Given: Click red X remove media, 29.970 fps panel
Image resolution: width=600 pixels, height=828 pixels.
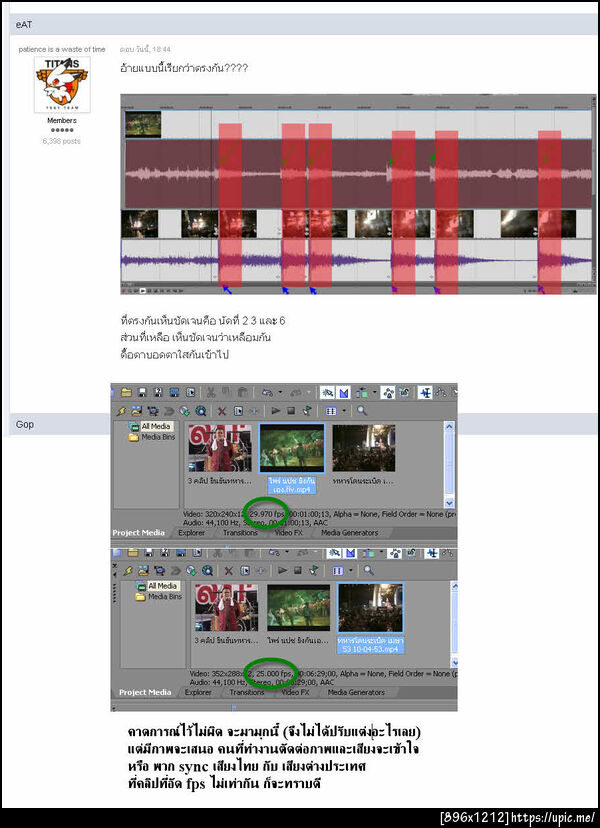Looking at the screenshot, I should point(222,411).
